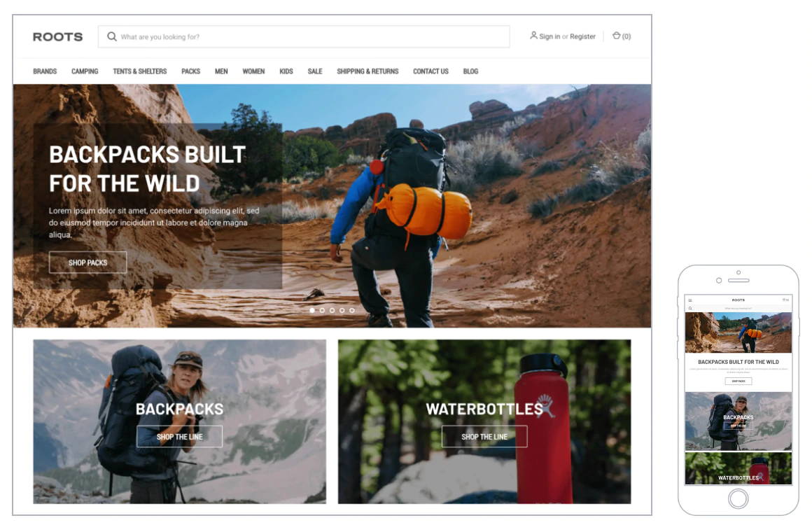Click Shop The Line under Waterbottles
The height and width of the screenshot is (532, 812).
(x=484, y=437)
